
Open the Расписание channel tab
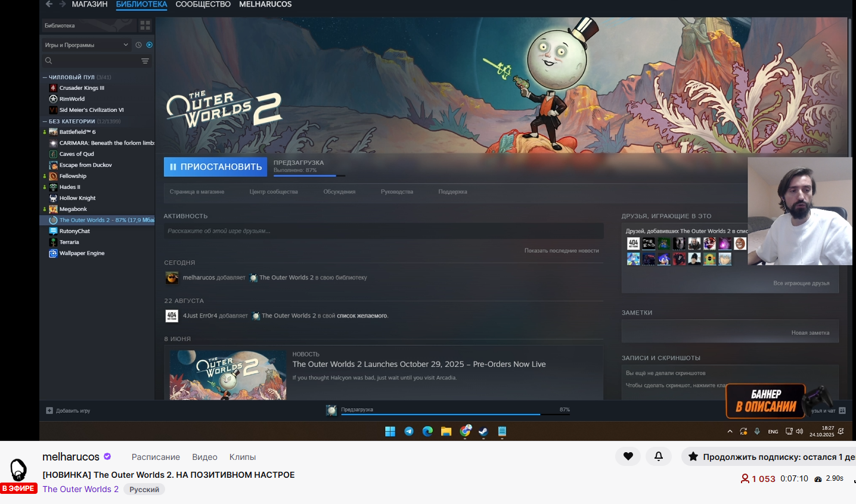coord(156,457)
